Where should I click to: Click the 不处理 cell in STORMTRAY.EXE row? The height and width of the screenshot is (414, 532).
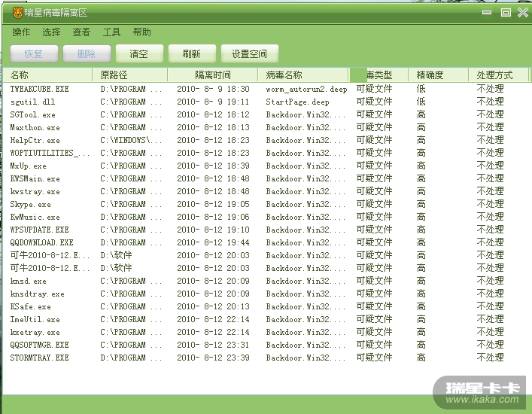pyautogui.click(x=491, y=358)
